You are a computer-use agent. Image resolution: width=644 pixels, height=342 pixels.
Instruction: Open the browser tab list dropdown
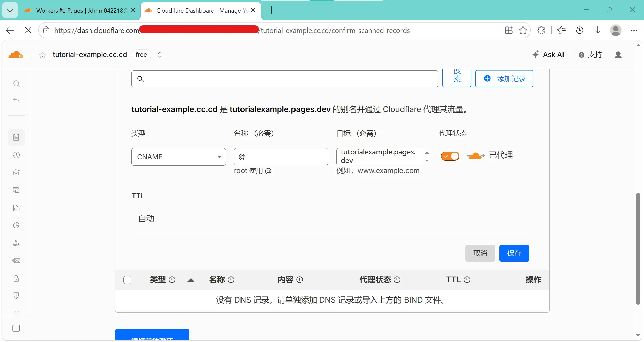coord(10,10)
